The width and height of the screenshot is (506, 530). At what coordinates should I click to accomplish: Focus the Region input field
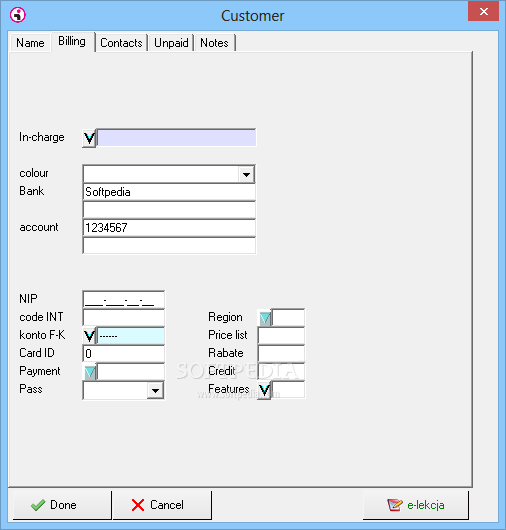point(288,318)
